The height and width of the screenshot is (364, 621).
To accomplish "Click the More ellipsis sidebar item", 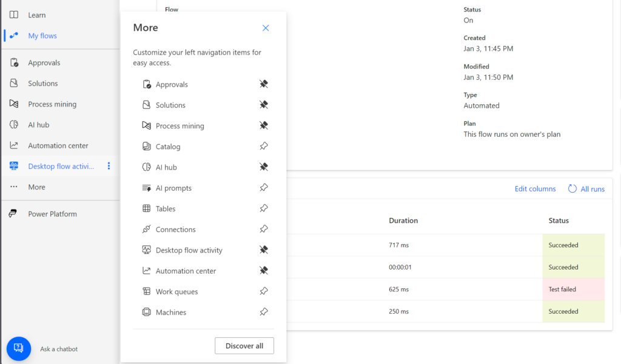I will point(36,187).
